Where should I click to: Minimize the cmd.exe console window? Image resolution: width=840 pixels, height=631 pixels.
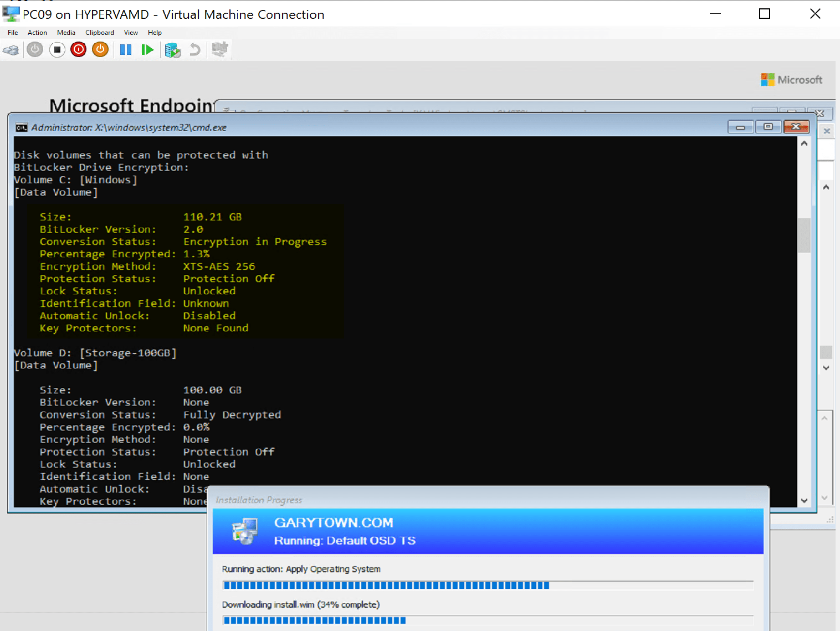point(741,127)
